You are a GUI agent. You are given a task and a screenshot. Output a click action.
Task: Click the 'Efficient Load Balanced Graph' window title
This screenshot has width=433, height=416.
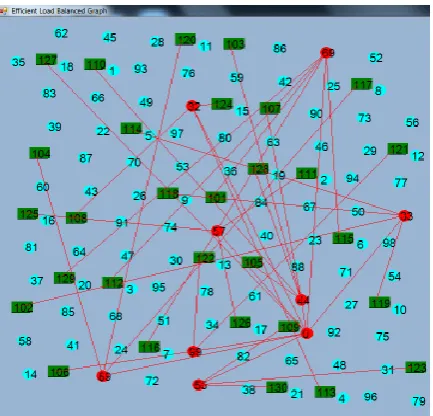click(59, 11)
